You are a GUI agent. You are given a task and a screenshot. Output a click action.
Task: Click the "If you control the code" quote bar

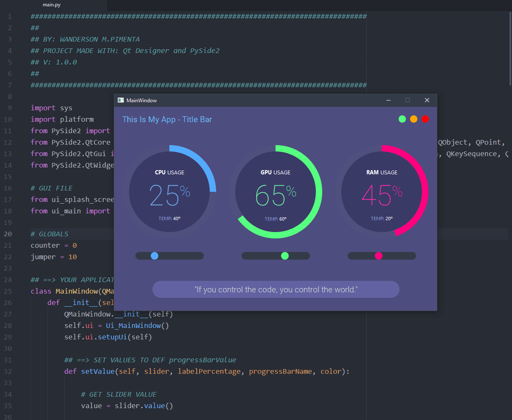(276, 290)
